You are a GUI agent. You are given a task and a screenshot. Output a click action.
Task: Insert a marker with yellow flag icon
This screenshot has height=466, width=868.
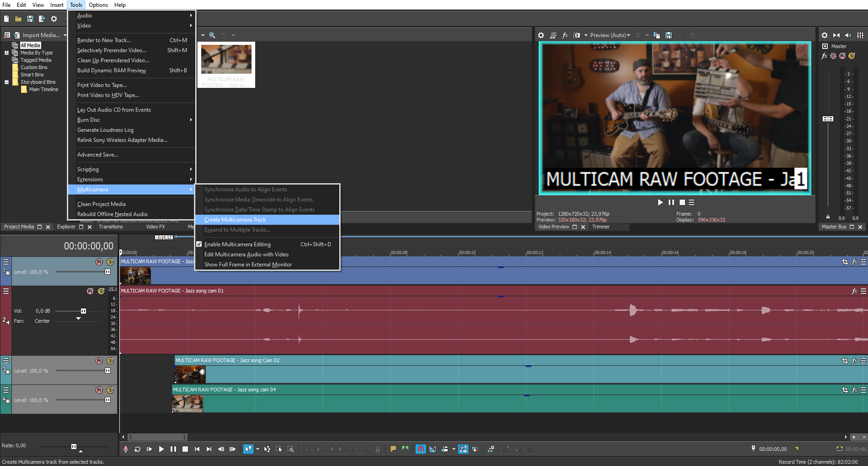tap(393, 449)
